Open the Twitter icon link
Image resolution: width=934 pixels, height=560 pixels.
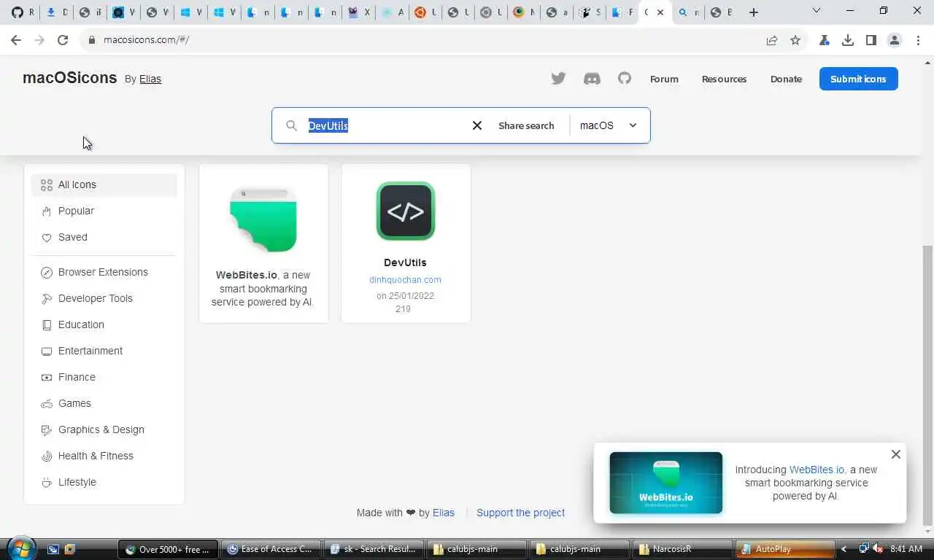click(558, 79)
